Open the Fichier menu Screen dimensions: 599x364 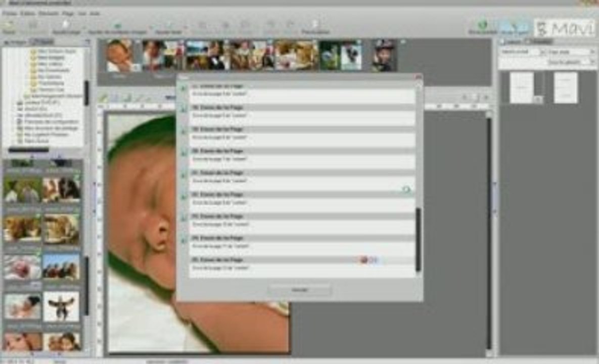[10, 13]
